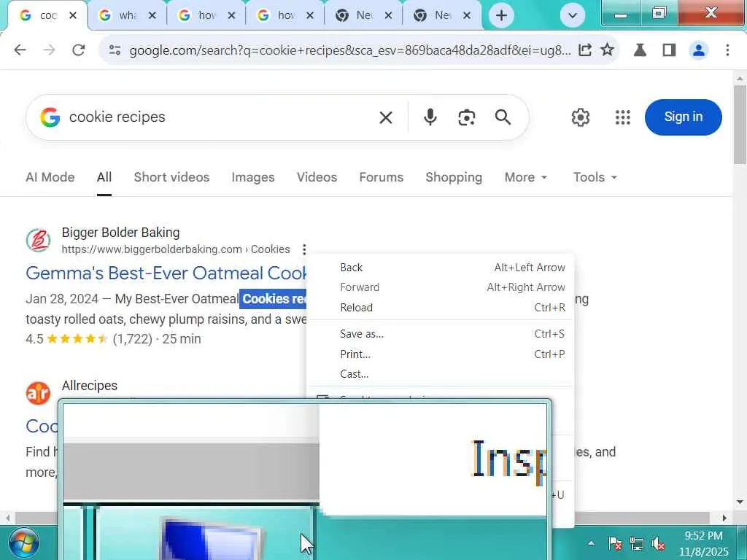Reload the page with the refresh icon
Image resolution: width=747 pixels, height=560 pixels.
point(79,50)
